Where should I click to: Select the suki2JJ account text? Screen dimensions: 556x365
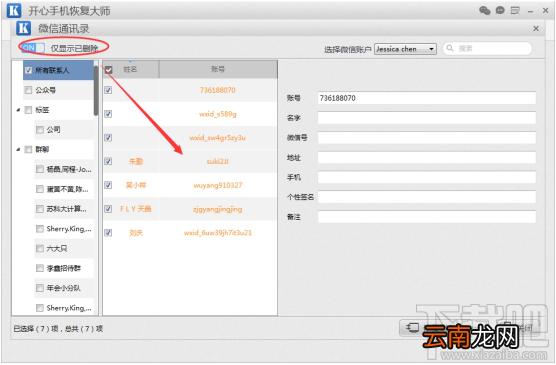[x=218, y=161]
